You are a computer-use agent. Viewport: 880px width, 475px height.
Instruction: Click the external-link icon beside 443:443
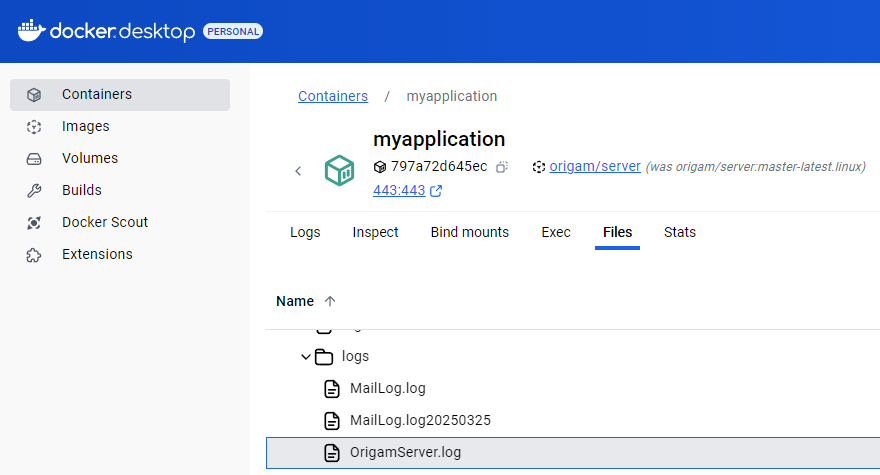pos(436,191)
